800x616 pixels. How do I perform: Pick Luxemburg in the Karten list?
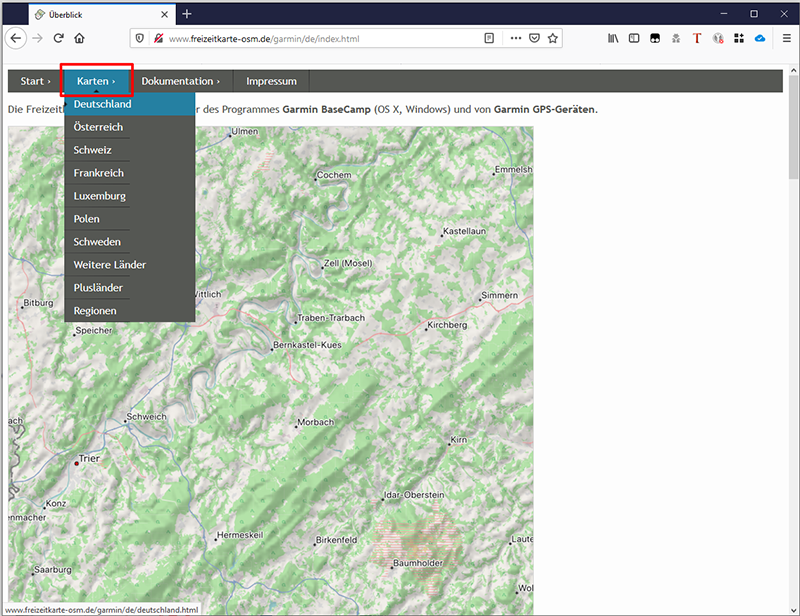tap(130, 196)
